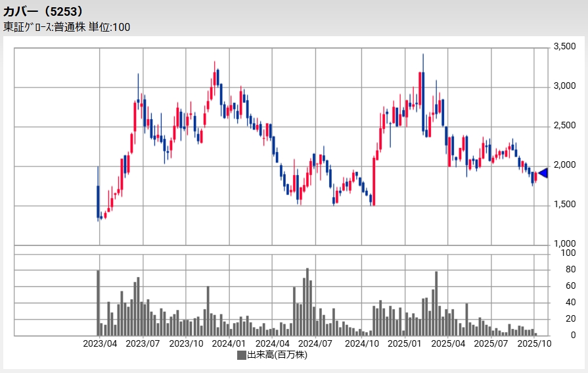Click the chart title カバー（5253）
Viewport: 588px width, 373px height.
(43, 11)
